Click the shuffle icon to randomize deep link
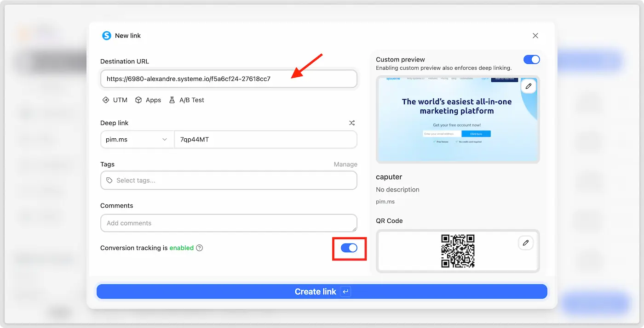Image resolution: width=644 pixels, height=328 pixels. [x=352, y=123]
